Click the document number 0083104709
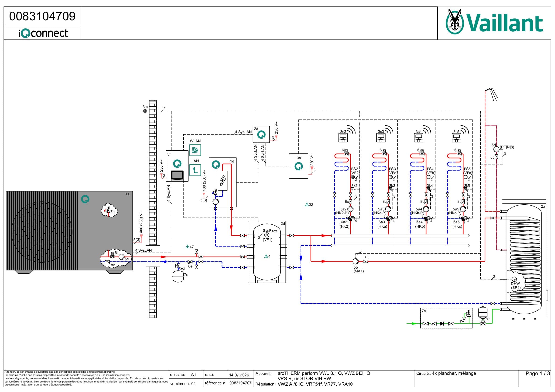 (x=42, y=16)
